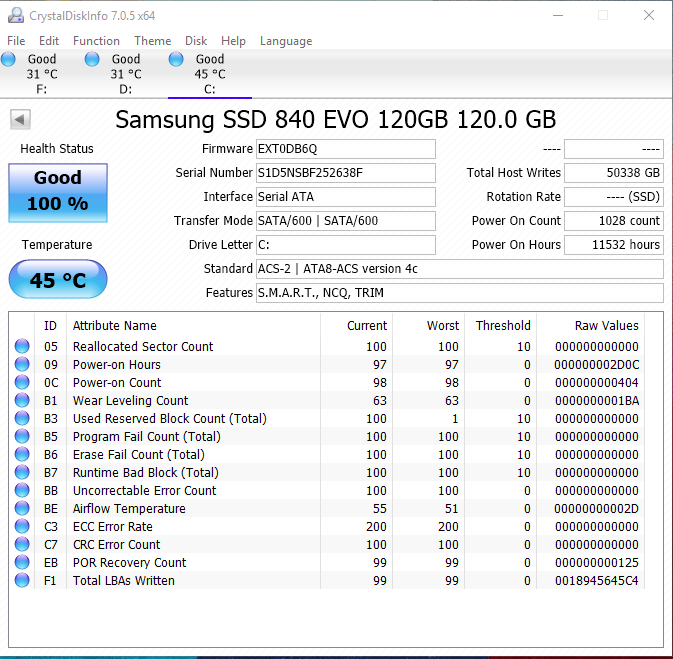This screenshot has width=673, height=659.
Task: Click the Health Status label
Action: click(57, 149)
